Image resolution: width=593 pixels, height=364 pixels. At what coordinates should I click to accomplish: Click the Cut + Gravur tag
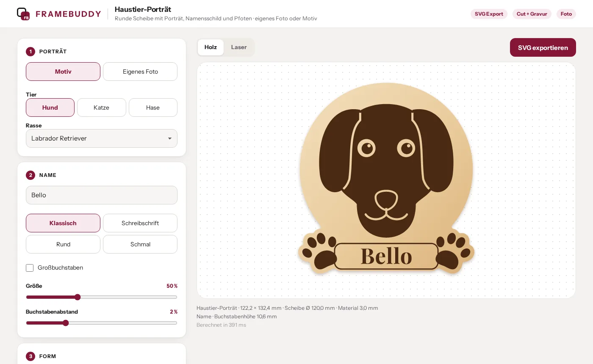pyautogui.click(x=532, y=14)
